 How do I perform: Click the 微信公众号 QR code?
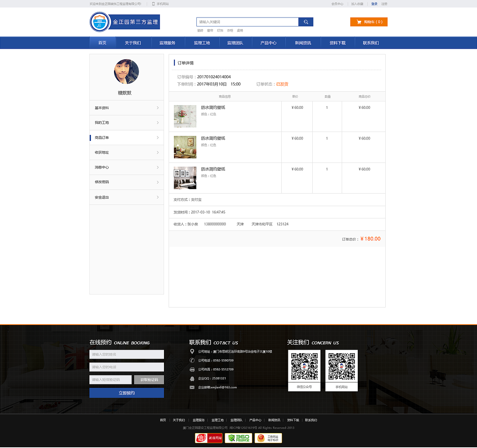pyautogui.click(x=304, y=366)
